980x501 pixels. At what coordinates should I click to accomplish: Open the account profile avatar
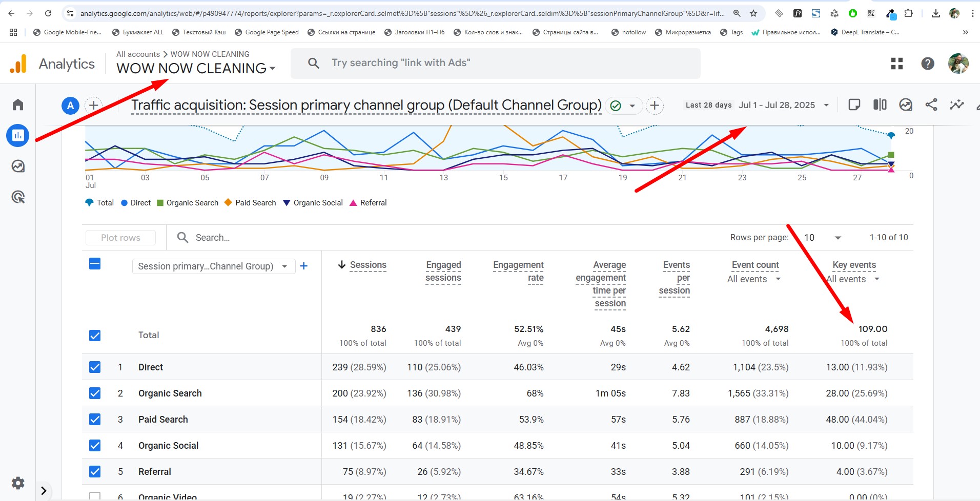tap(958, 64)
